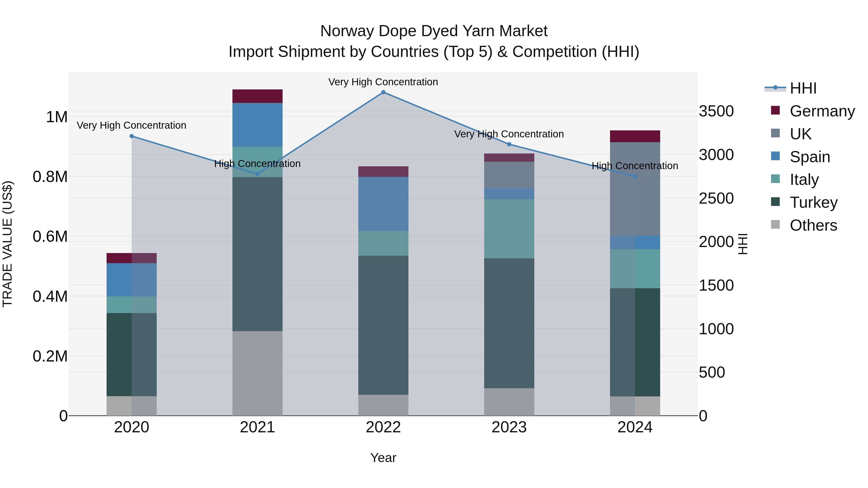This screenshot has height=488, width=868.
Task: Click the Italy segment of the 2023 bar
Action: (509, 229)
